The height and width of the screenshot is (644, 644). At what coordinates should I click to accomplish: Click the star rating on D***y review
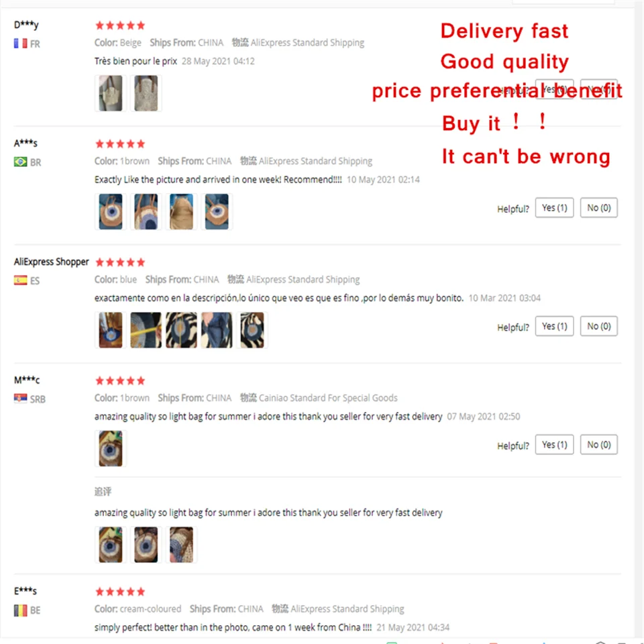pos(120,25)
